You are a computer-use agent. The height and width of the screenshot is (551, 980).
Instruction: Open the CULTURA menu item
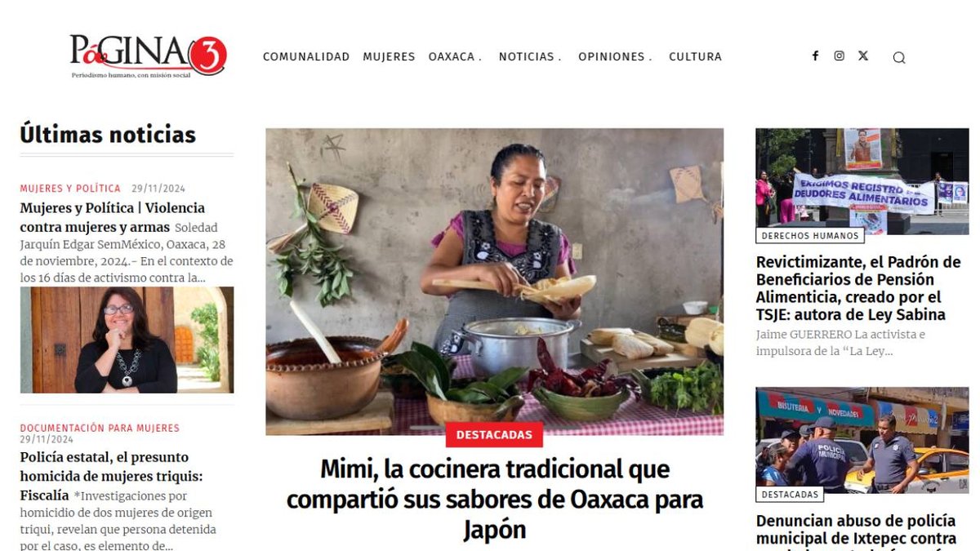[695, 56]
